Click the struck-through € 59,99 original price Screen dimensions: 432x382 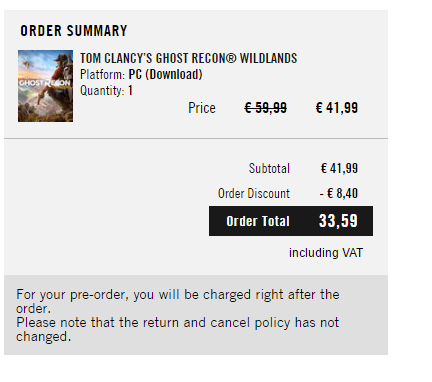265,108
